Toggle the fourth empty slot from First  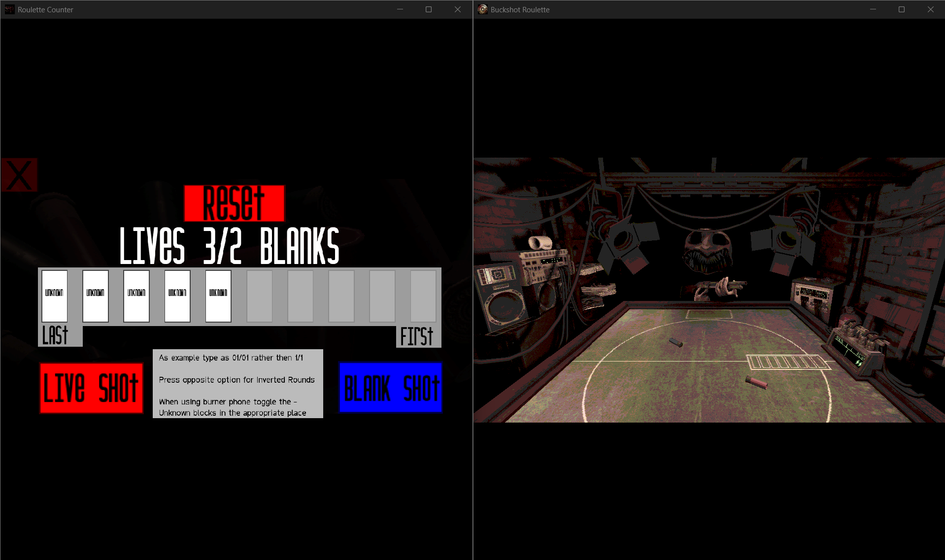(301, 296)
